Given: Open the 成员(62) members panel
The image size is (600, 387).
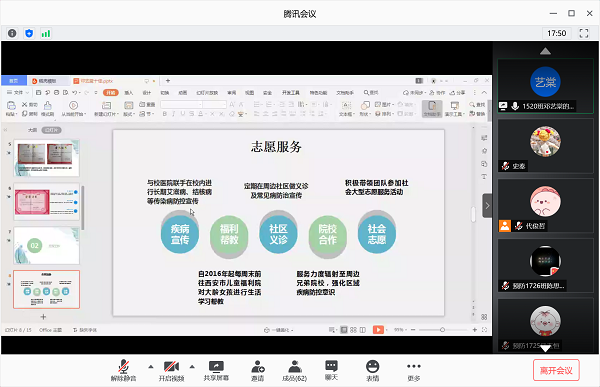Looking at the screenshot, I should [x=294, y=371].
